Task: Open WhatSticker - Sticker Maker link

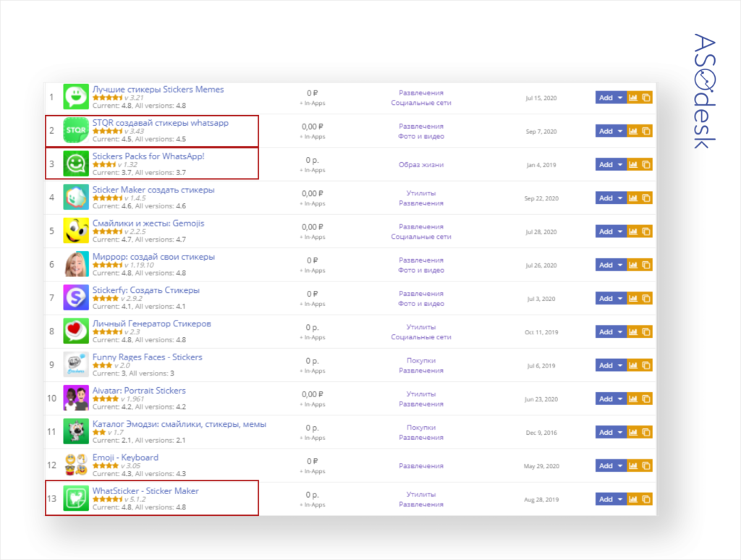Action: pyautogui.click(x=145, y=491)
